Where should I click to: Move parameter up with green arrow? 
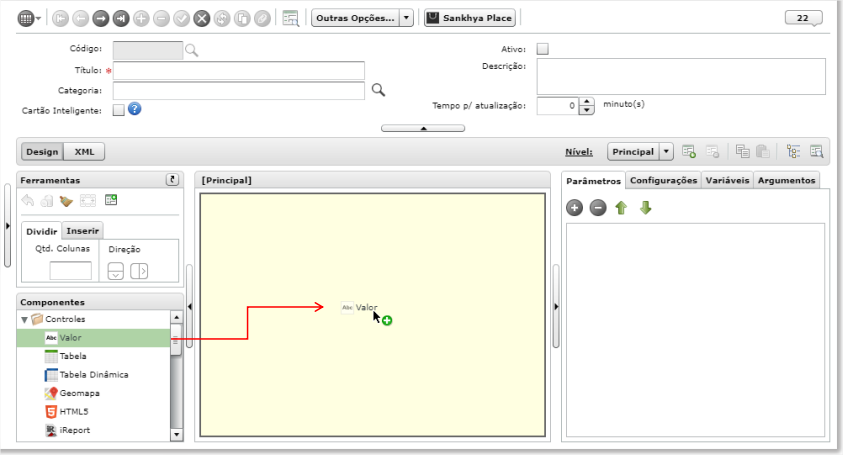click(x=621, y=208)
